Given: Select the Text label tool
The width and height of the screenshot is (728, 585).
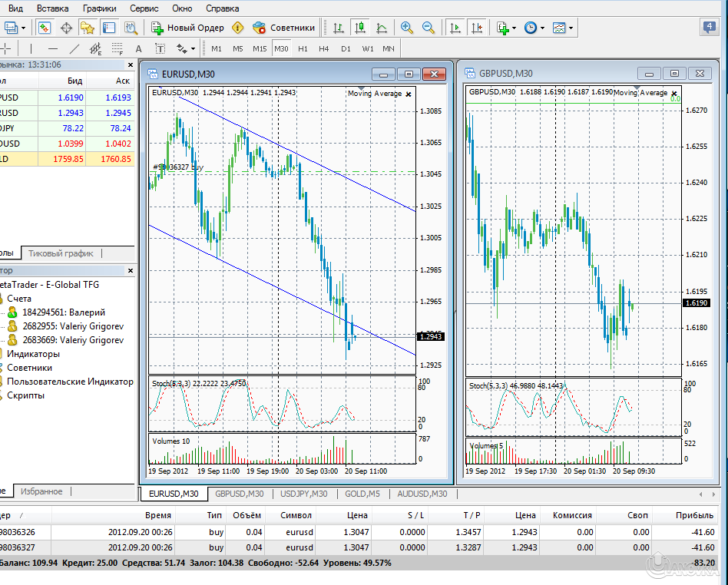Looking at the screenshot, I should 160,48.
